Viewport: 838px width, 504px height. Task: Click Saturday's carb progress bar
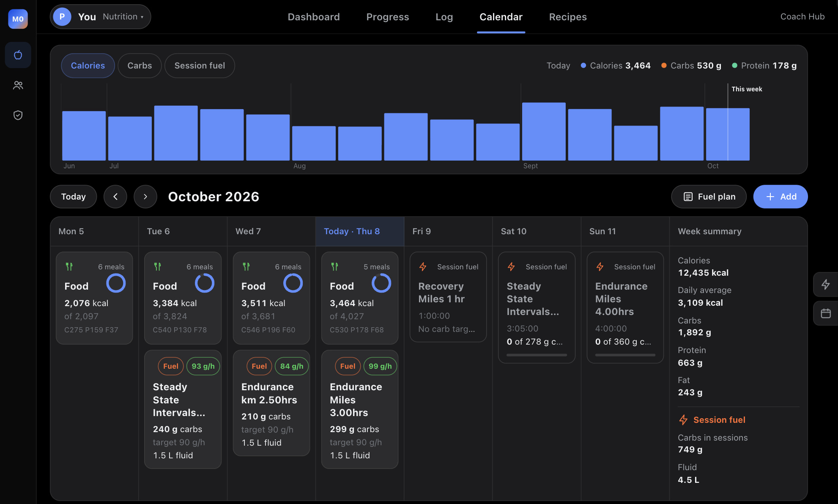pos(537,355)
